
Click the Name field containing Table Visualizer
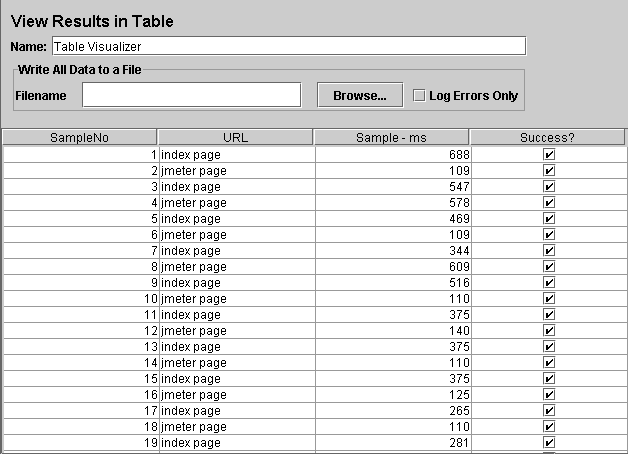pos(289,46)
